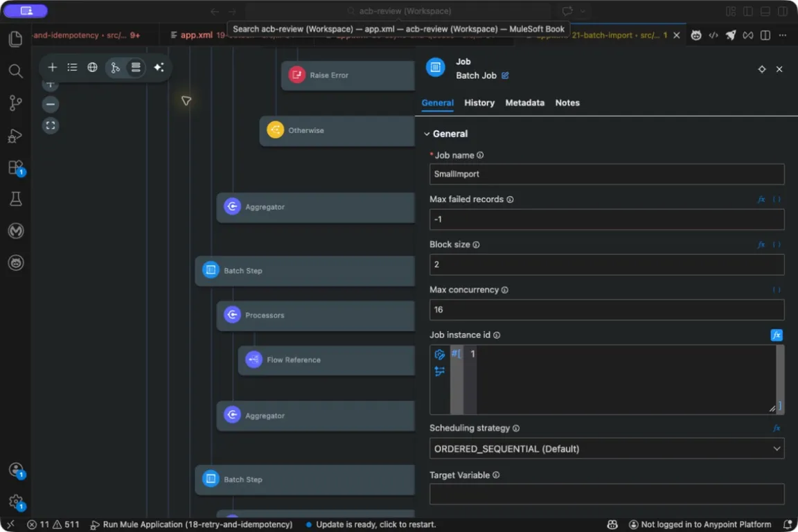The height and width of the screenshot is (532, 798).
Task: Switch to the General tab
Action: pyautogui.click(x=437, y=103)
